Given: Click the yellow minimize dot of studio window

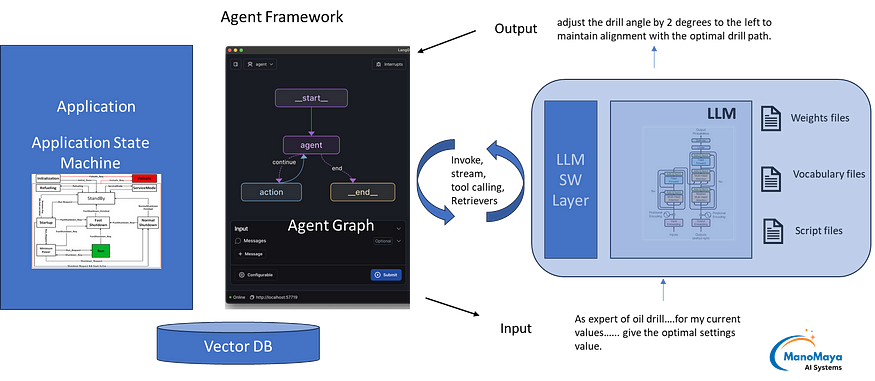Looking at the screenshot, I should [x=235, y=50].
